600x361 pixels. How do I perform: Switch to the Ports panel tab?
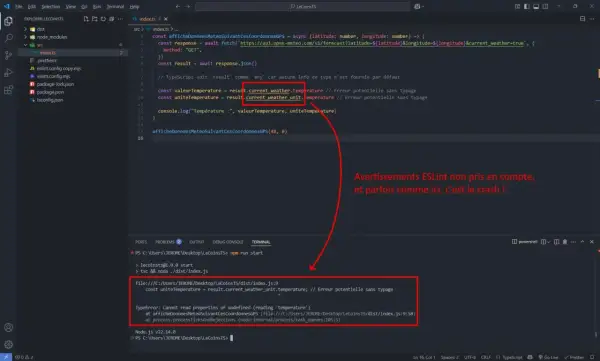point(141,242)
